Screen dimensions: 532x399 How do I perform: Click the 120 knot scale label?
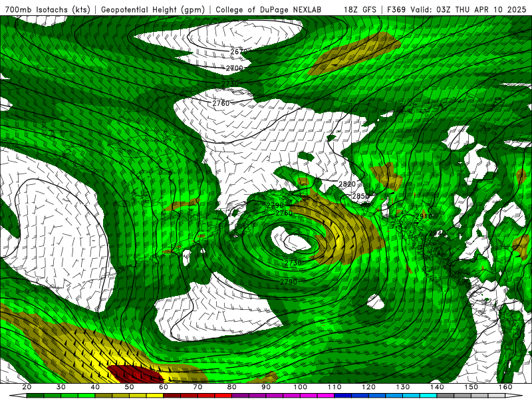(368, 387)
